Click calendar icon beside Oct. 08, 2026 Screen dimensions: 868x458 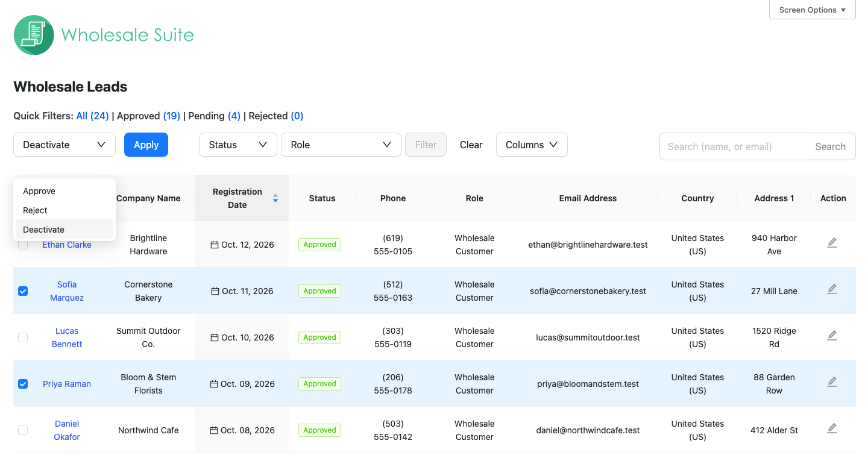pos(215,430)
